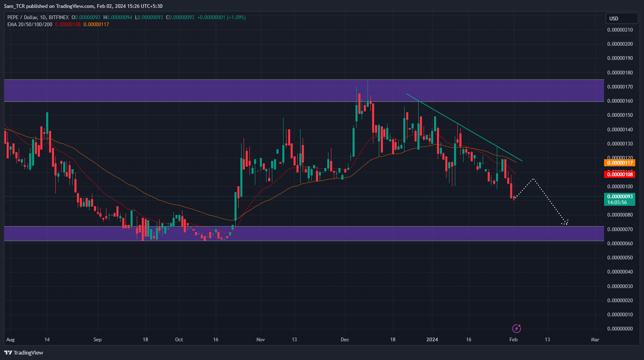Screen dimensions: 644x360
Task: Click the 0.00000200 price axis label
Action: click(620, 44)
